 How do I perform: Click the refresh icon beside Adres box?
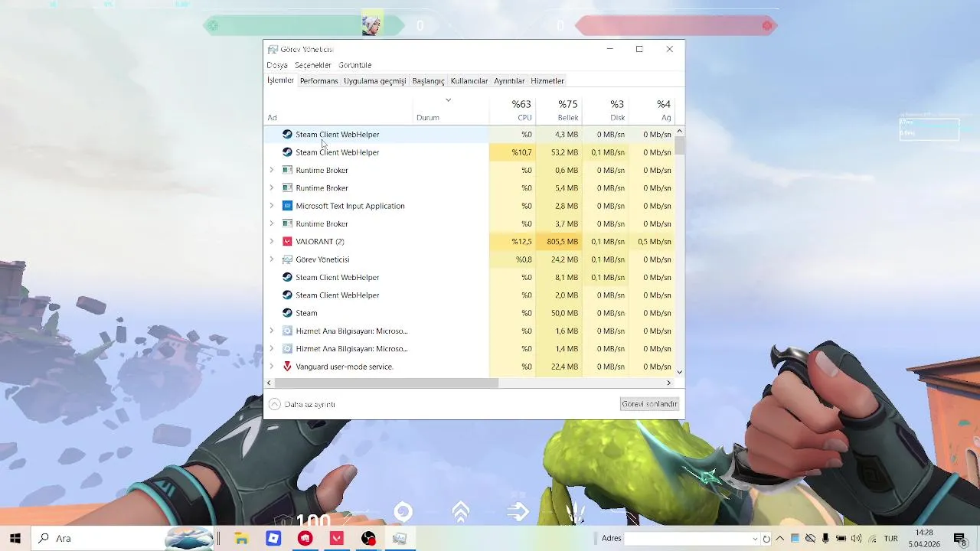(x=766, y=539)
